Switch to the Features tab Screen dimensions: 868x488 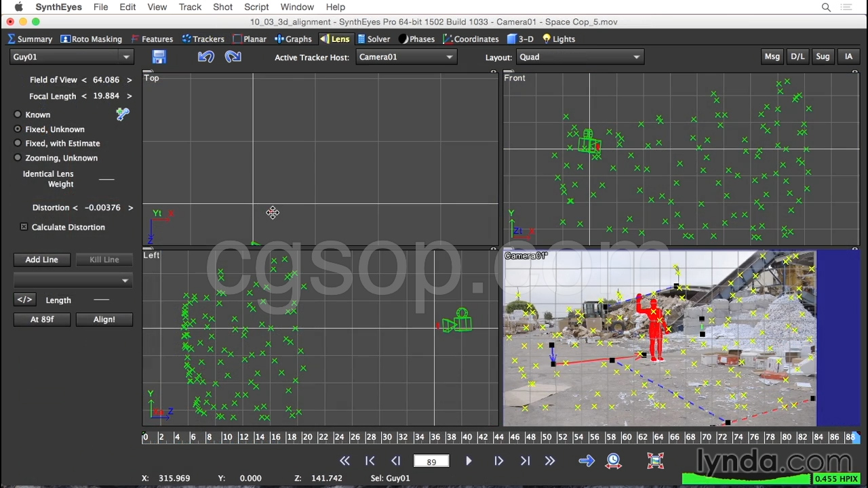[152, 39]
